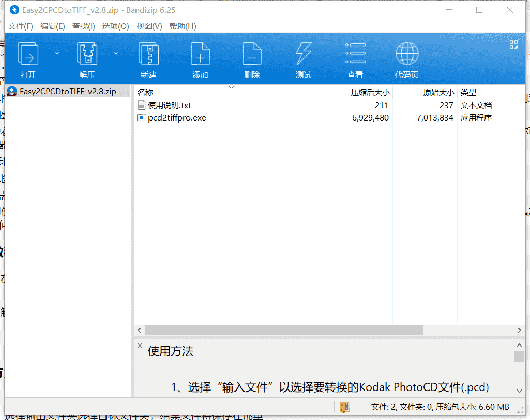The image size is (530, 420).
Task: Minimize the Bandizip window
Action: click(x=449, y=10)
